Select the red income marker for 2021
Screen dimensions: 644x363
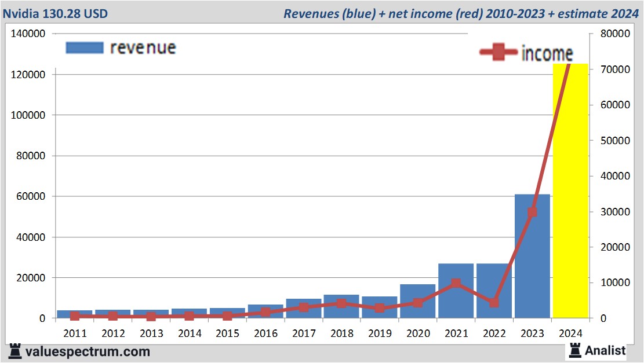pyautogui.click(x=456, y=284)
